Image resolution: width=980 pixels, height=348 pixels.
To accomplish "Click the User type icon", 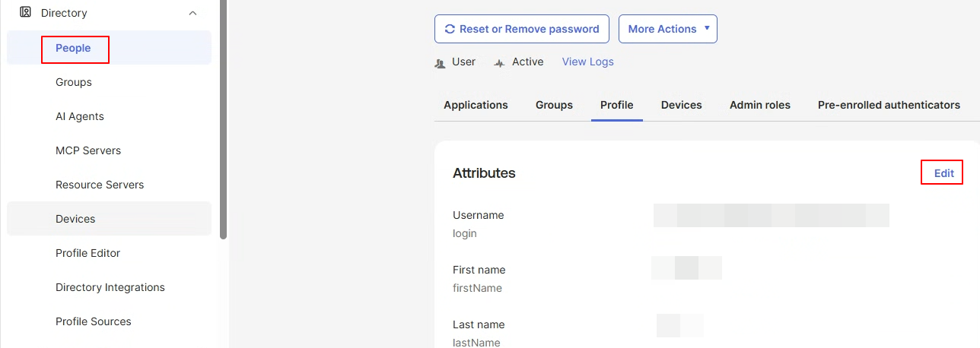I will [x=440, y=63].
